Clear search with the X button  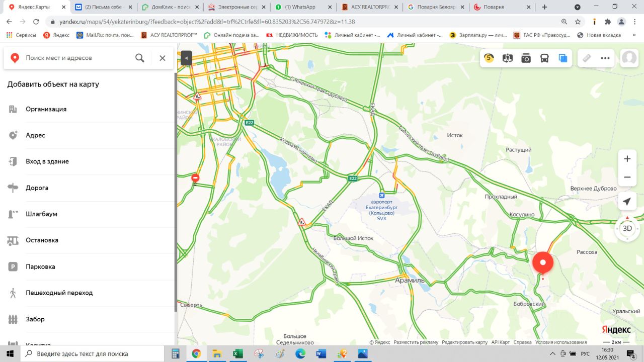pos(163,58)
